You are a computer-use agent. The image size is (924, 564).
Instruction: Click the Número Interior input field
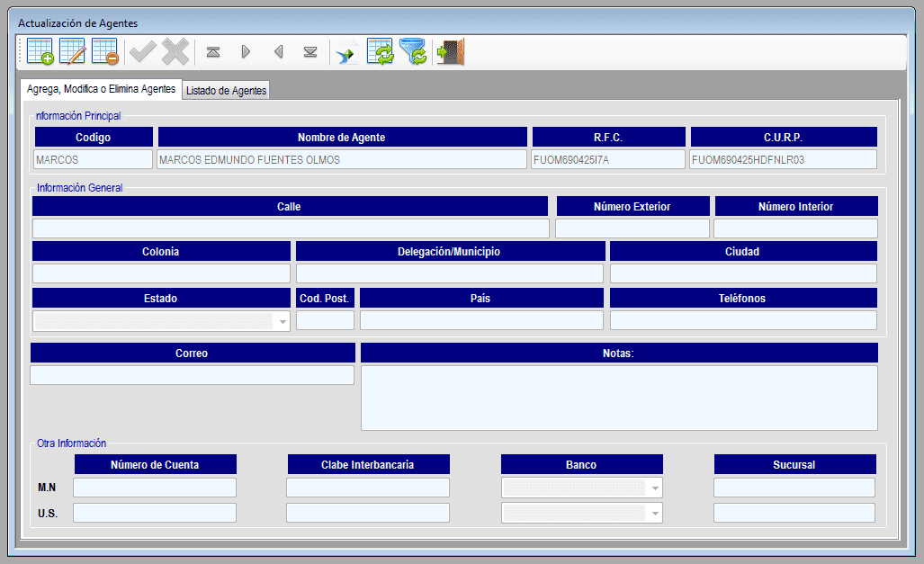[795, 228]
